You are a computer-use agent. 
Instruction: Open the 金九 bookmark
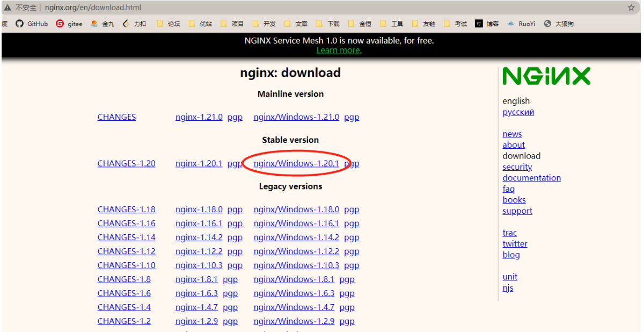(103, 24)
